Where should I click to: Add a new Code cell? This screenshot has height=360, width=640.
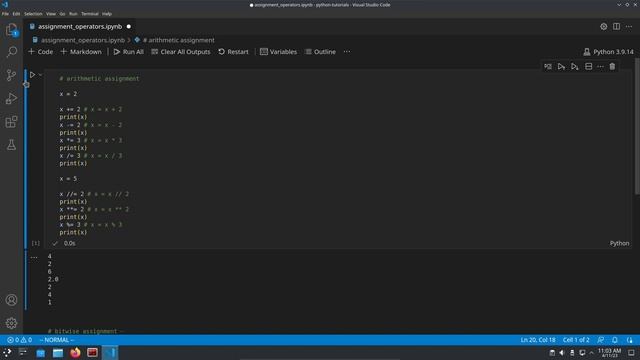tap(40, 52)
